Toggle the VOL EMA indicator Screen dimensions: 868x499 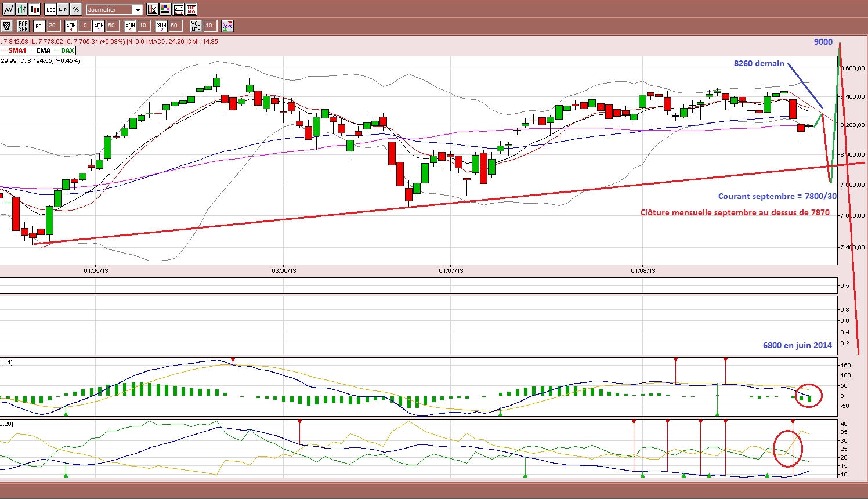(196, 26)
